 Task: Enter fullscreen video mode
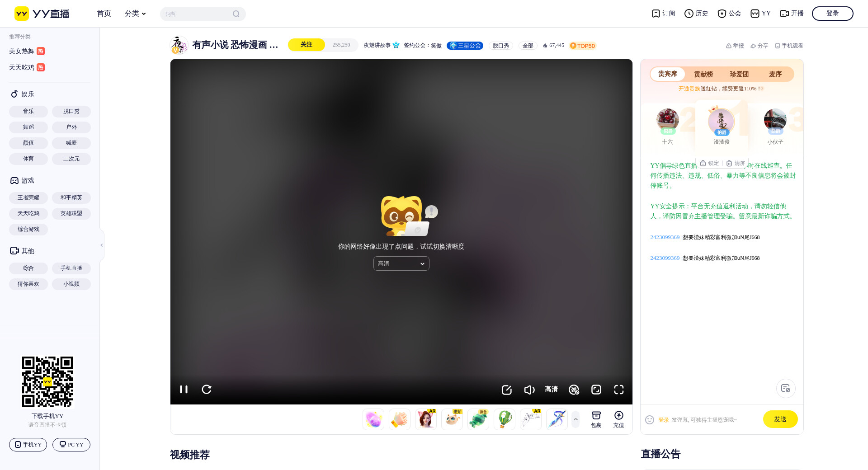(x=619, y=390)
